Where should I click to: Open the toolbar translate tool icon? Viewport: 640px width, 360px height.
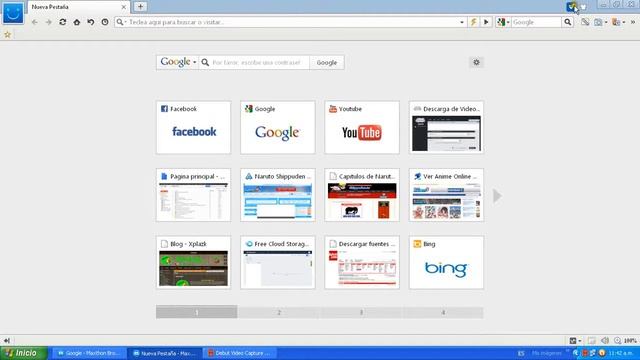coord(616,22)
